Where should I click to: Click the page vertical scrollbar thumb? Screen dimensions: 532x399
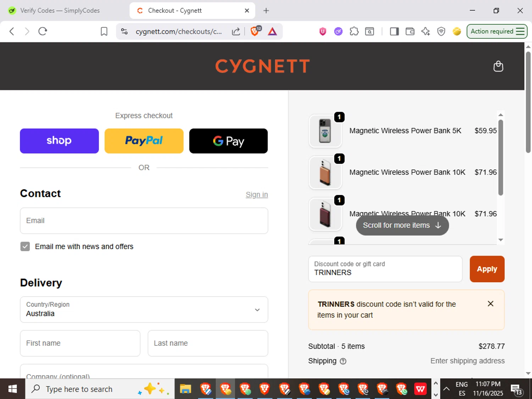tap(528, 102)
